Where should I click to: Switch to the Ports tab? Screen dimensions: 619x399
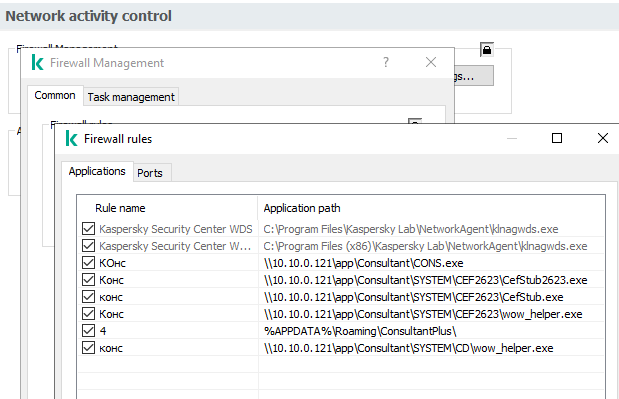150,173
